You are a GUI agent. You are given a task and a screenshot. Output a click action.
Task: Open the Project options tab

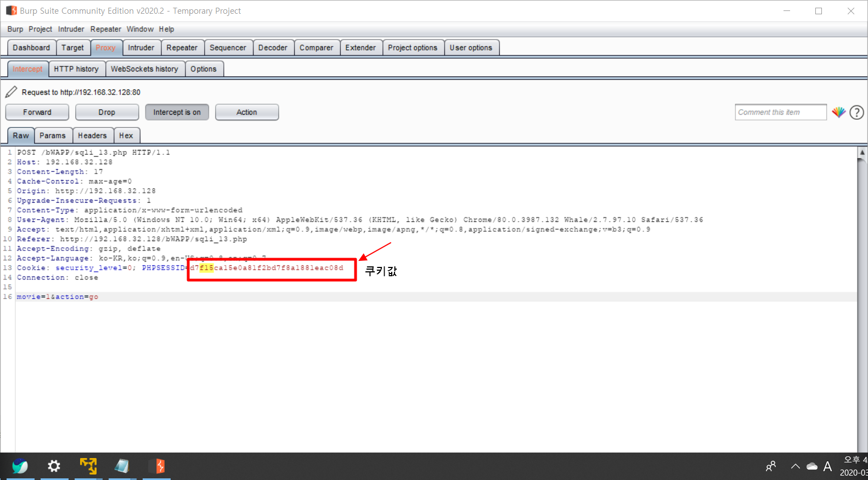click(413, 48)
